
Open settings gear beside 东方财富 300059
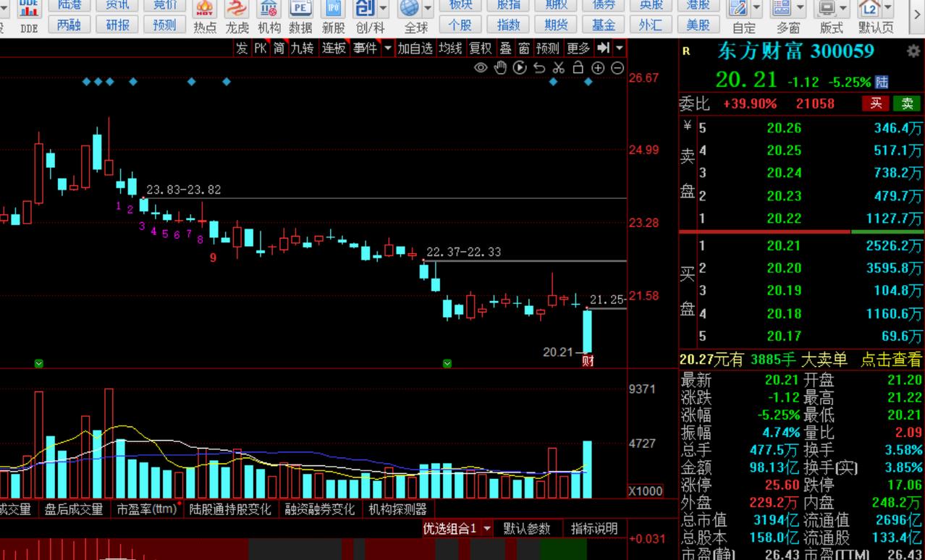(913, 51)
